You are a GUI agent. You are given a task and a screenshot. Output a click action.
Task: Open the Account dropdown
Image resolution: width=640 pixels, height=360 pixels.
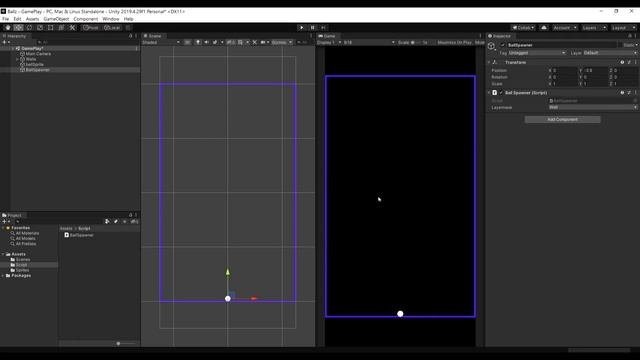(x=565, y=28)
